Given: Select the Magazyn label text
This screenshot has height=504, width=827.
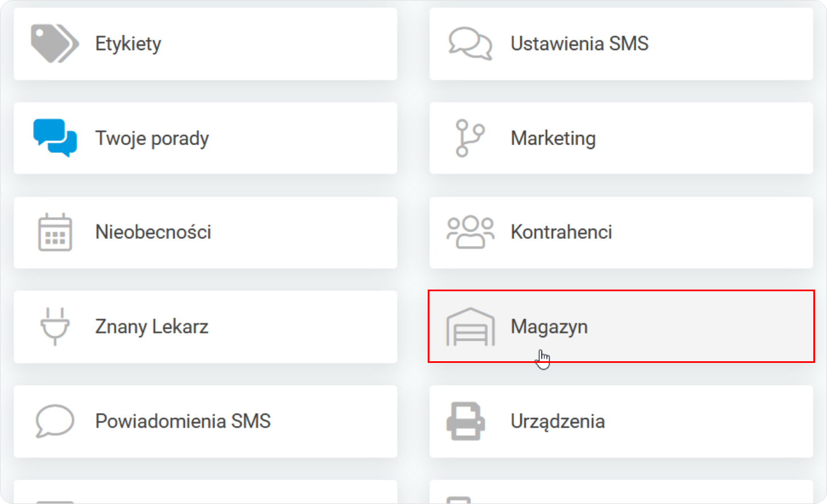Looking at the screenshot, I should tap(549, 327).
